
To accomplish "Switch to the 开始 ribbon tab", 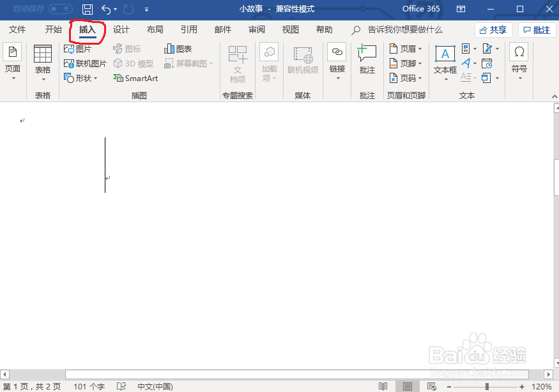I will pos(54,29).
